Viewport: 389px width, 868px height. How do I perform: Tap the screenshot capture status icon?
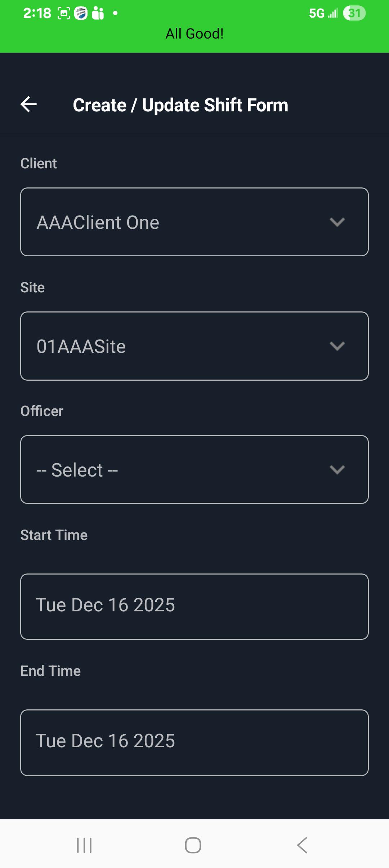pyautogui.click(x=64, y=13)
